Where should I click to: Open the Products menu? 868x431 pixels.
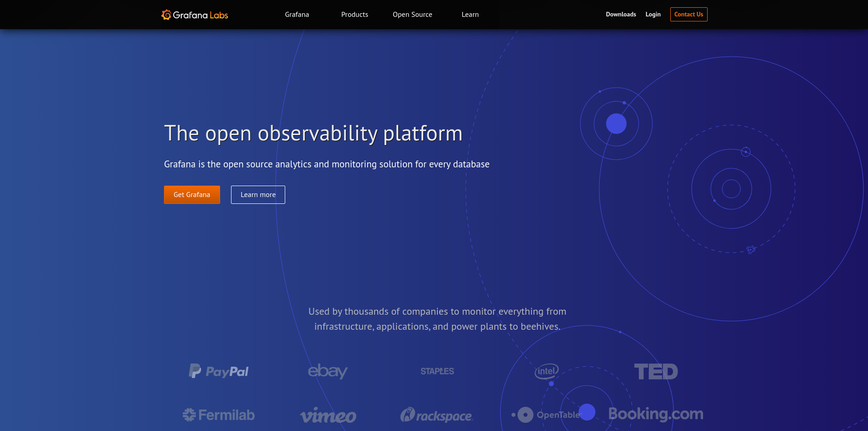354,14
